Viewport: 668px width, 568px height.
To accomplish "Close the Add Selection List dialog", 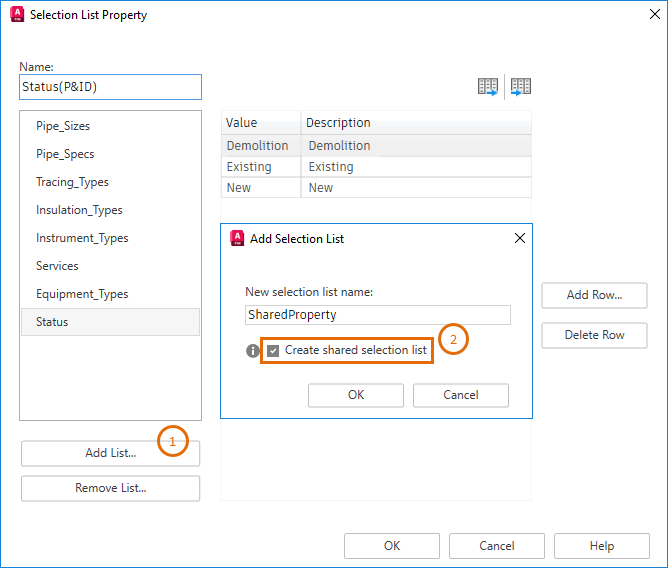I will (519, 239).
